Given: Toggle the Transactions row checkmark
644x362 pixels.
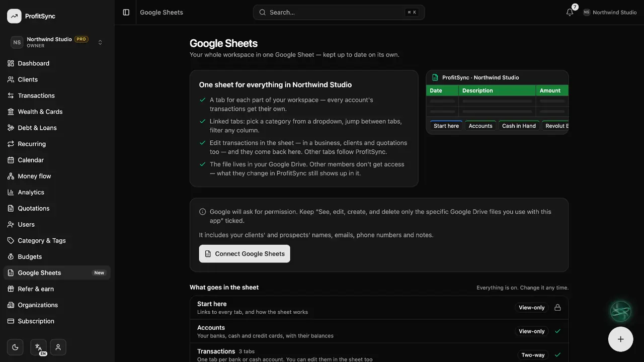Looking at the screenshot, I should 557,355.
